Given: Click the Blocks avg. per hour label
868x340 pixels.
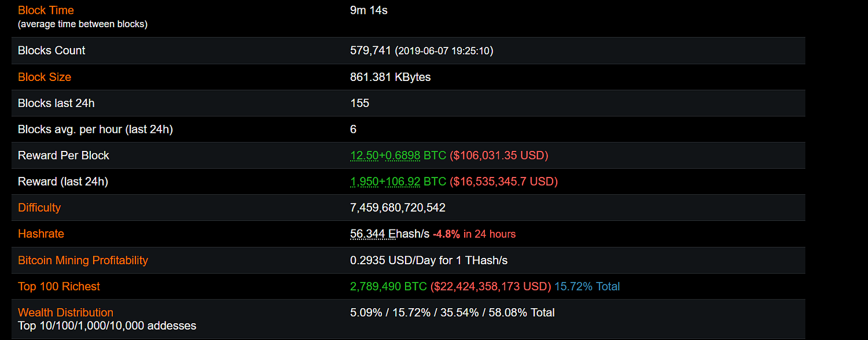Looking at the screenshot, I should coord(95,130).
